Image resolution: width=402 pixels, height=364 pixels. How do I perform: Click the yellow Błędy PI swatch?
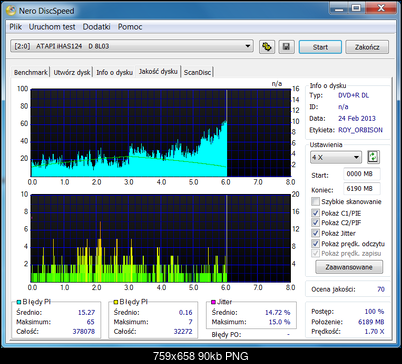pos(116,302)
